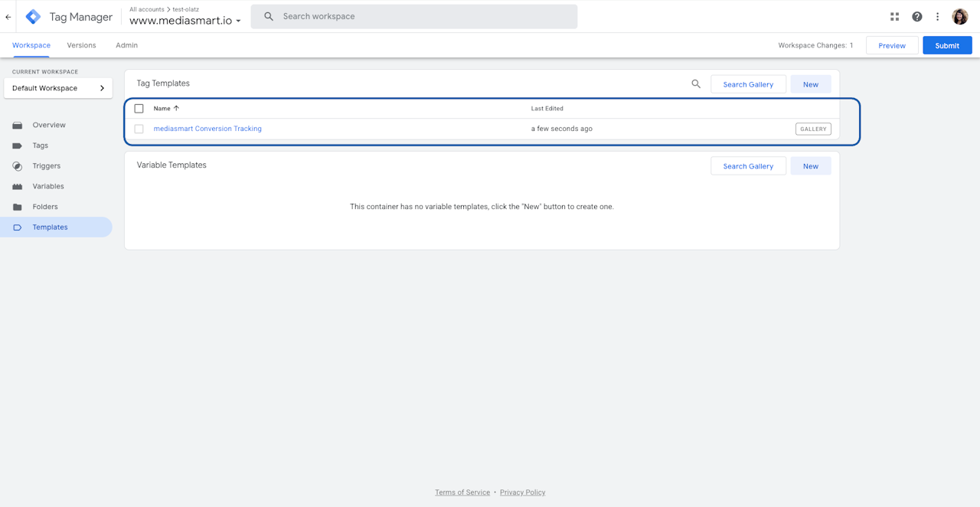Image resolution: width=980 pixels, height=507 pixels.
Task: Click the CURRENT WORKSPACE label
Action: coord(45,72)
